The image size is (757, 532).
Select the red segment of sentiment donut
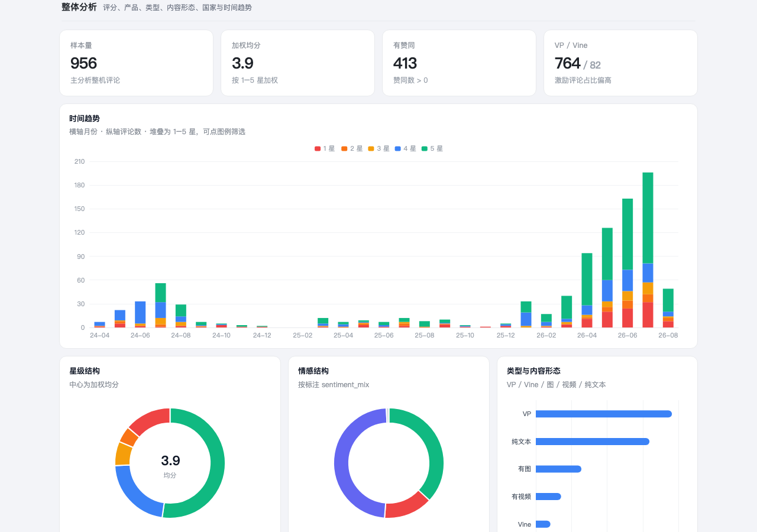[x=407, y=507]
